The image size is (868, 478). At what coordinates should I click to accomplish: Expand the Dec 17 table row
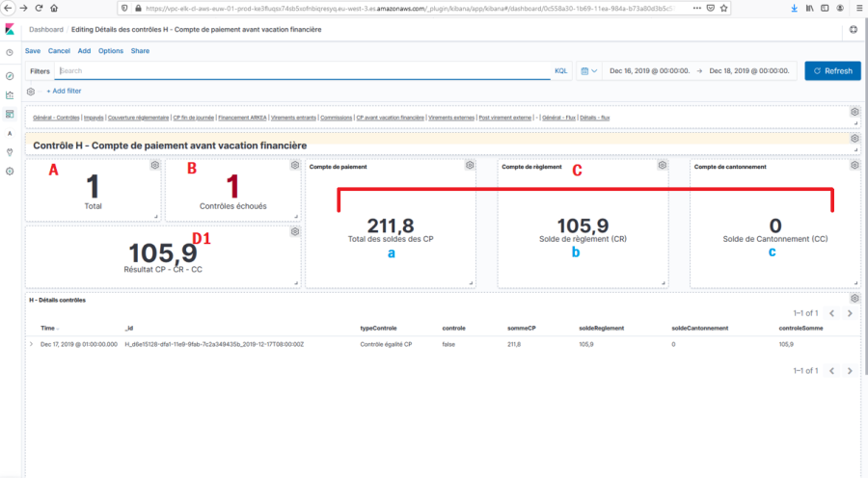32,344
